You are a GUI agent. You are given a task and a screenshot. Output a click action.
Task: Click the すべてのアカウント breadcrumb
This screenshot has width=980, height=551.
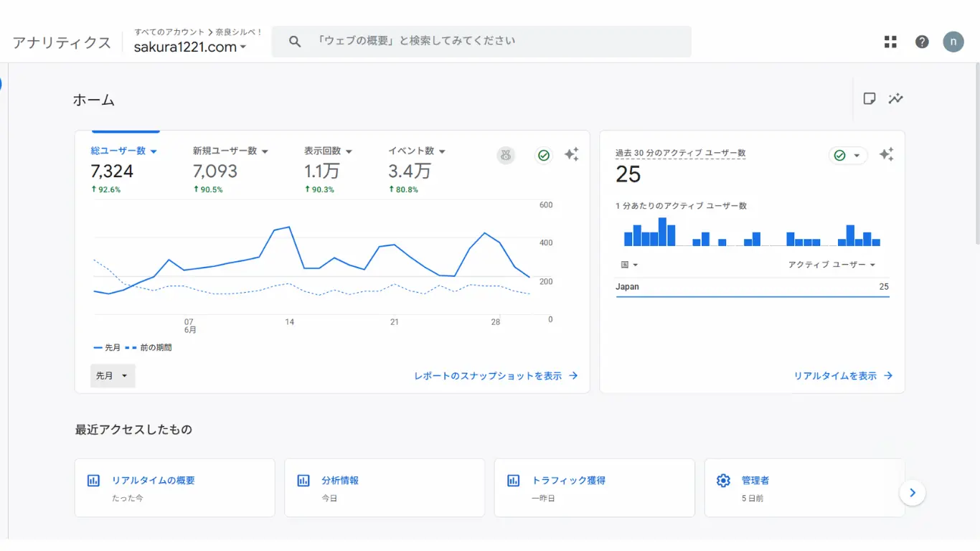tap(169, 32)
